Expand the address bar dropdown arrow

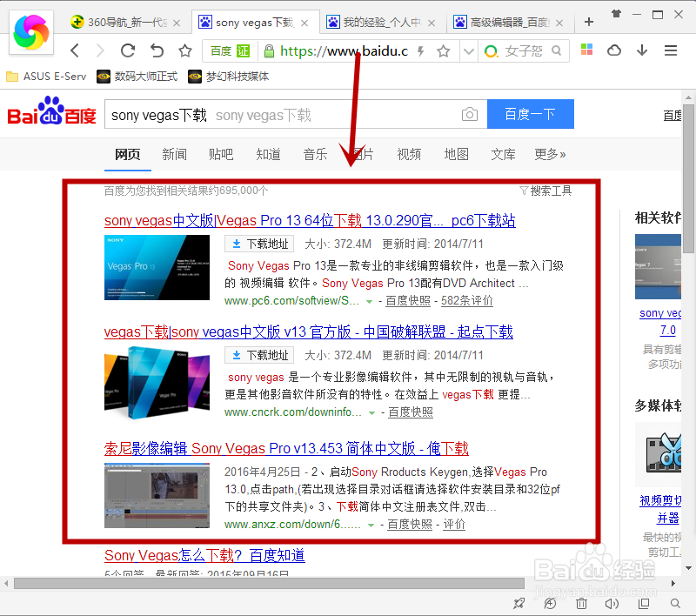point(468,51)
